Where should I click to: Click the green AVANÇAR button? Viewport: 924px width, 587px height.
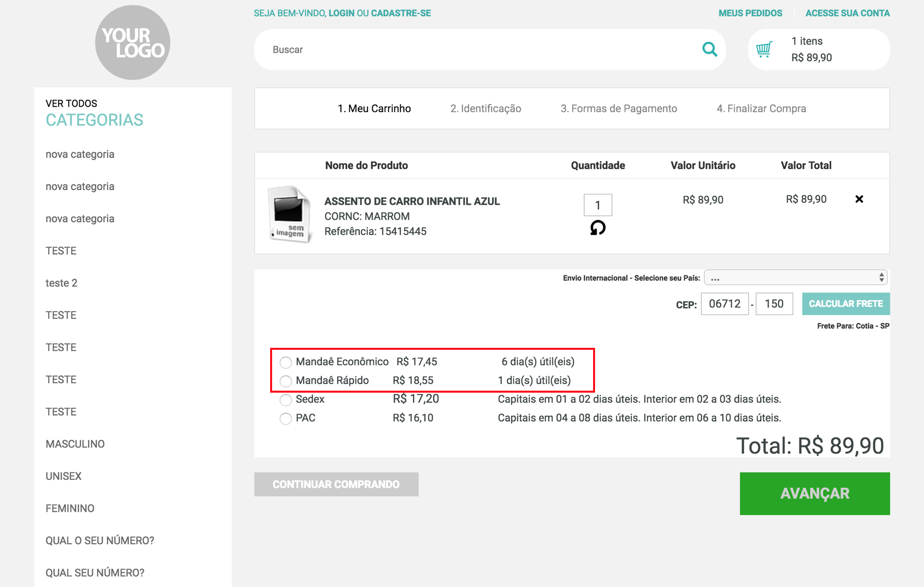pyautogui.click(x=814, y=493)
